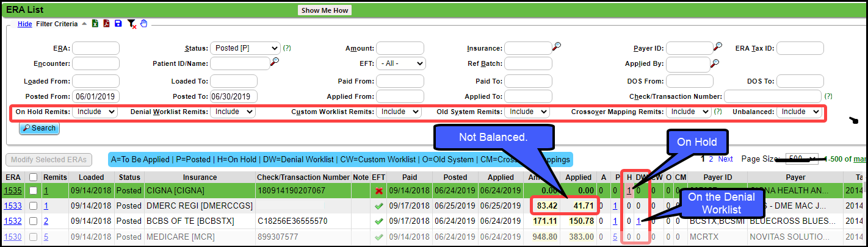Open the On Hold Remits dropdown
This screenshot has height=247, width=868.
pyautogui.click(x=95, y=112)
